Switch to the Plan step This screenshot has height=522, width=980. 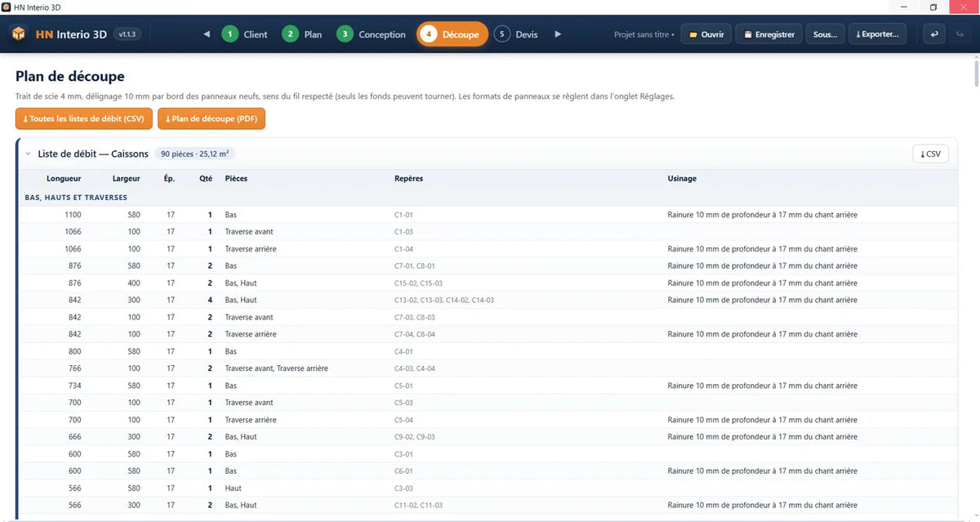(x=302, y=34)
